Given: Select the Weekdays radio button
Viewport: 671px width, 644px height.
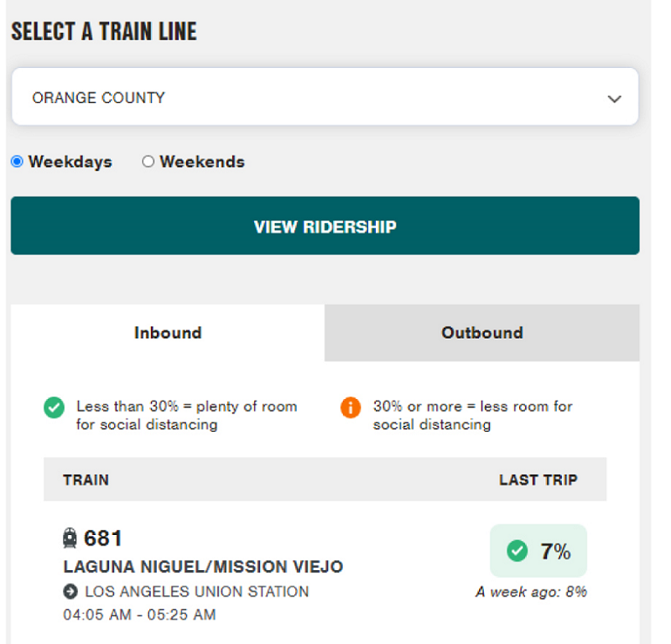Looking at the screenshot, I should coord(17,162).
